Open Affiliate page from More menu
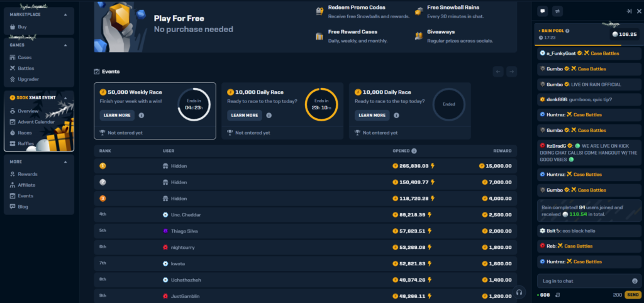Screen dimensions: 644x303 [26, 185]
